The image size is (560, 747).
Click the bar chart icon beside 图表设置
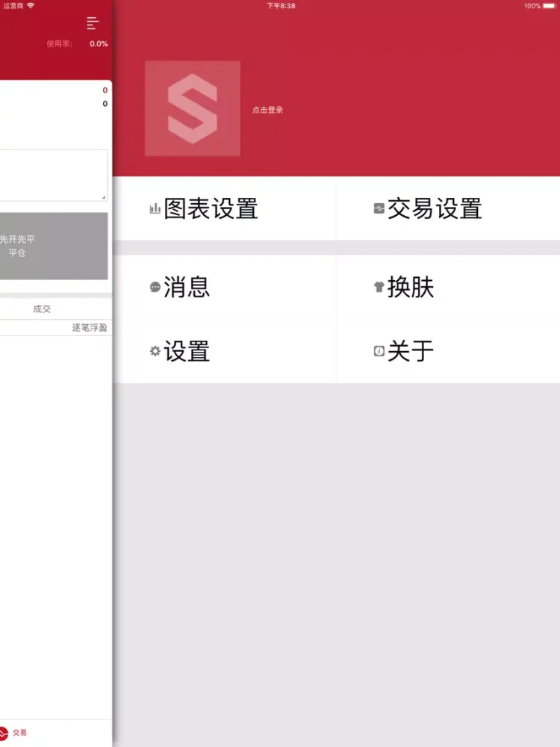pyautogui.click(x=155, y=208)
